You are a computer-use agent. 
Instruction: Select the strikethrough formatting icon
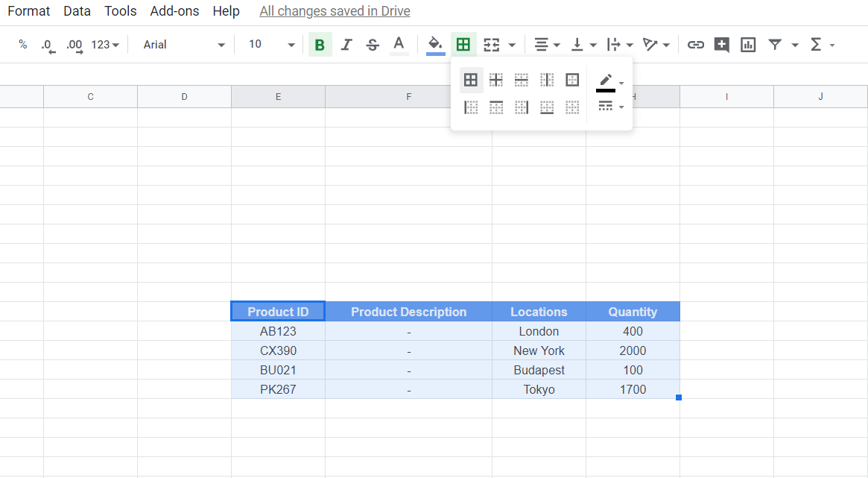tap(372, 44)
